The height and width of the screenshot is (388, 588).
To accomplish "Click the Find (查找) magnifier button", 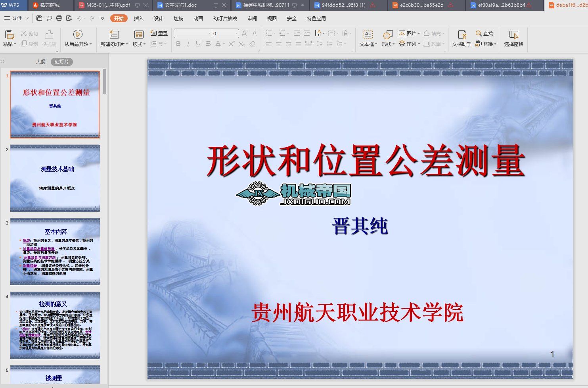I will point(484,34).
